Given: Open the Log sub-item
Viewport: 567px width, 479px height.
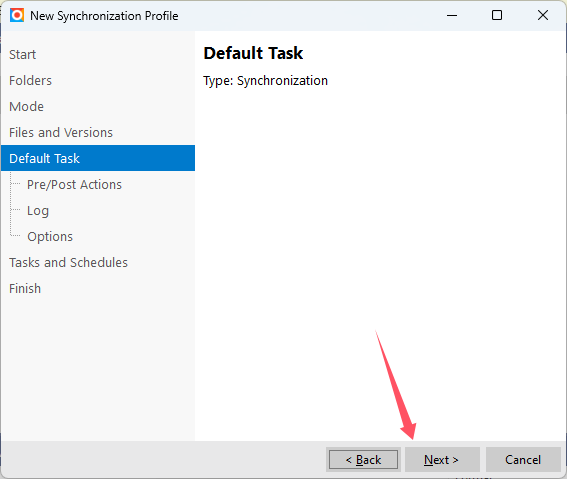Looking at the screenshot, I should click(x=38, y=211).
